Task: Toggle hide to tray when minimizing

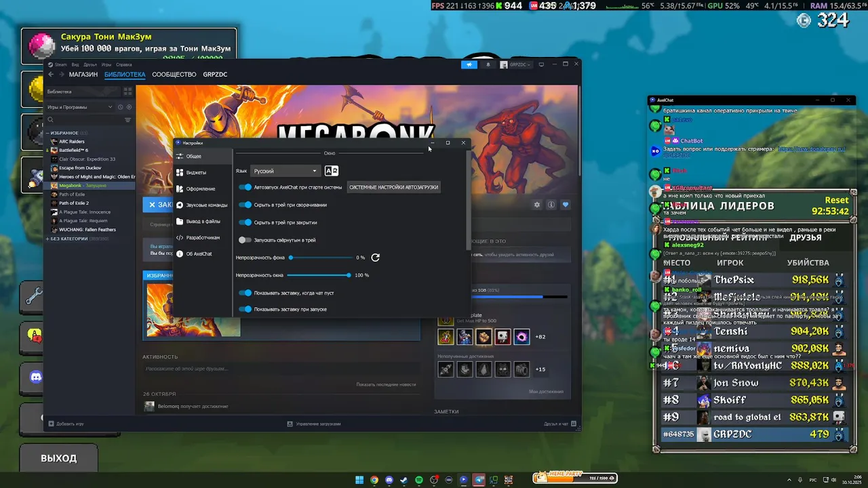Action: click(245, 205)
